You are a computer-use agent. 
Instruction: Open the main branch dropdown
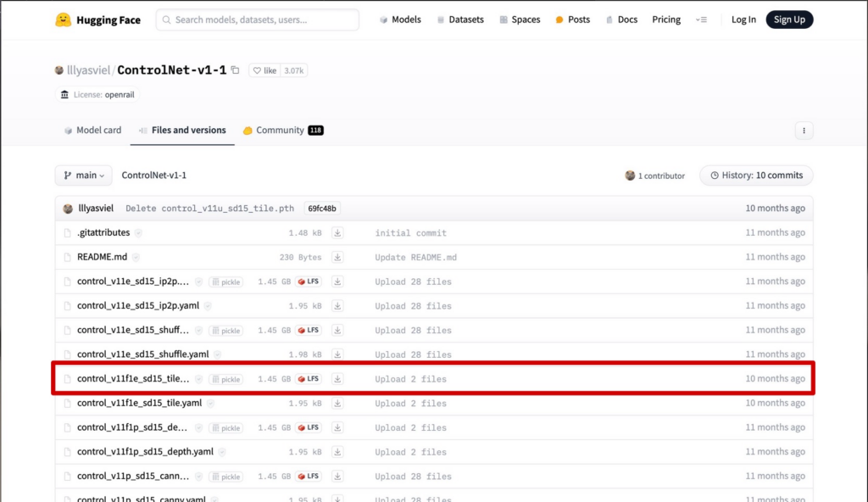click(x=84, y=175)
